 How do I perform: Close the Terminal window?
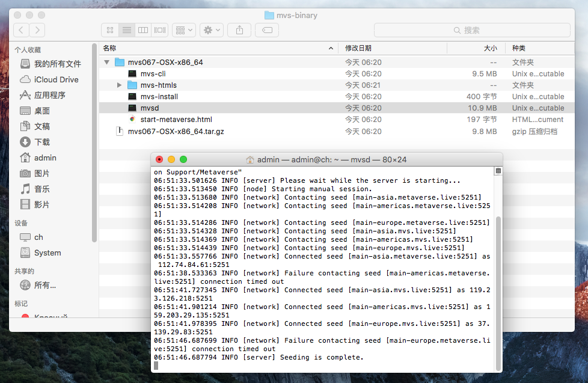159,159
